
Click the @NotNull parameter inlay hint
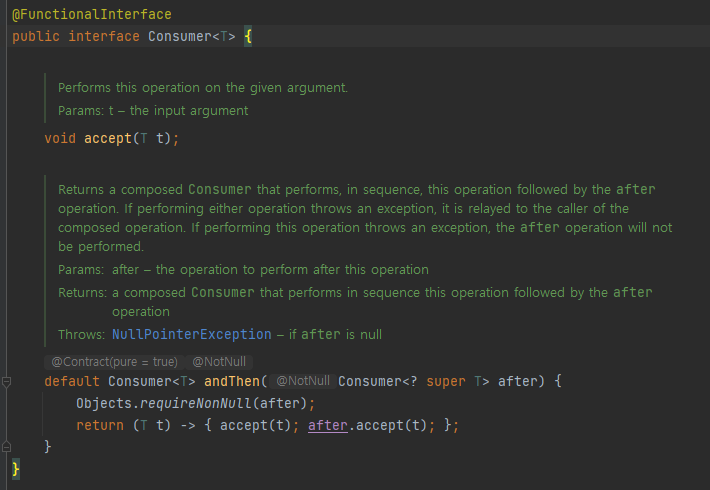(303, 381)
